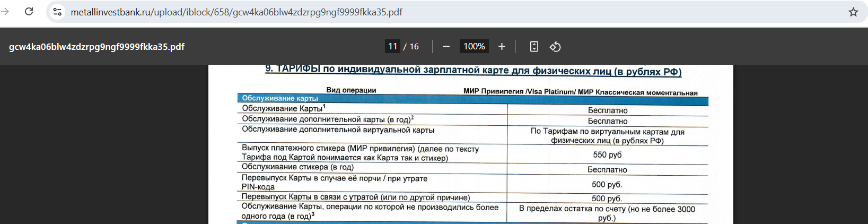This screenshot has height=224, width=868.
Task: Select 'Обслуживание дополнительной карты (в год)' row
Action: [328, 119]
